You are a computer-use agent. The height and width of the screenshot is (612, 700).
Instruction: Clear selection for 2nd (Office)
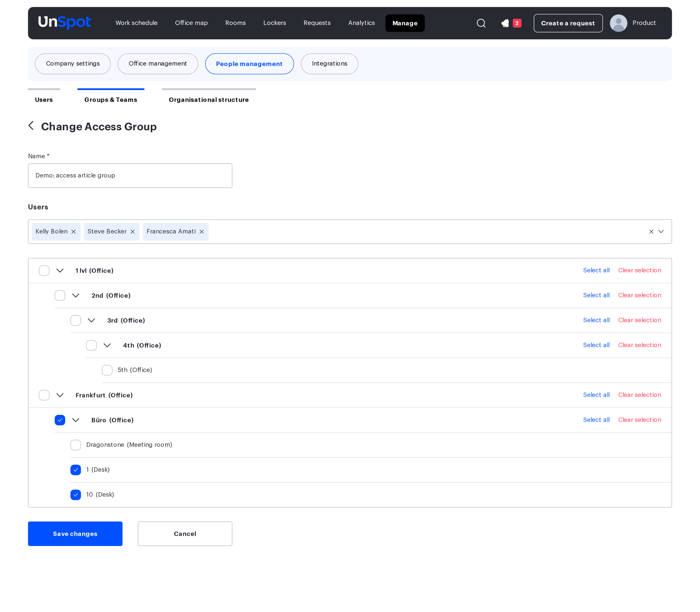640,295
